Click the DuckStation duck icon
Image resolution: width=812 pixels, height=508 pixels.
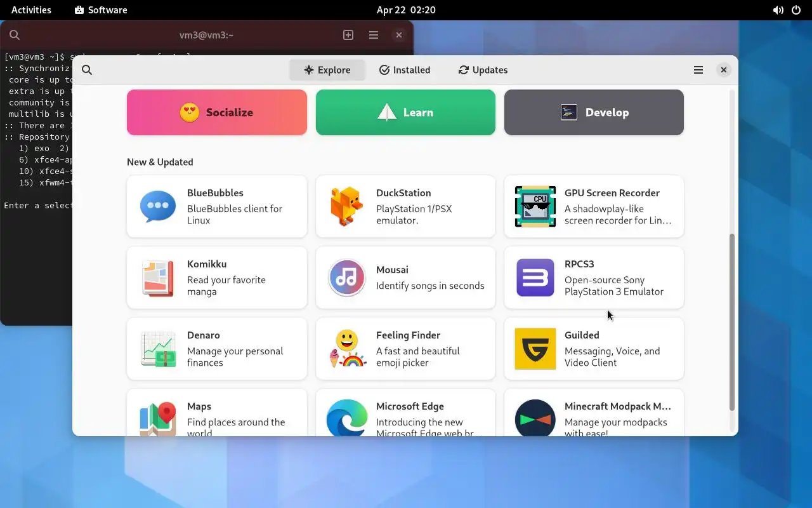(346, 206)
